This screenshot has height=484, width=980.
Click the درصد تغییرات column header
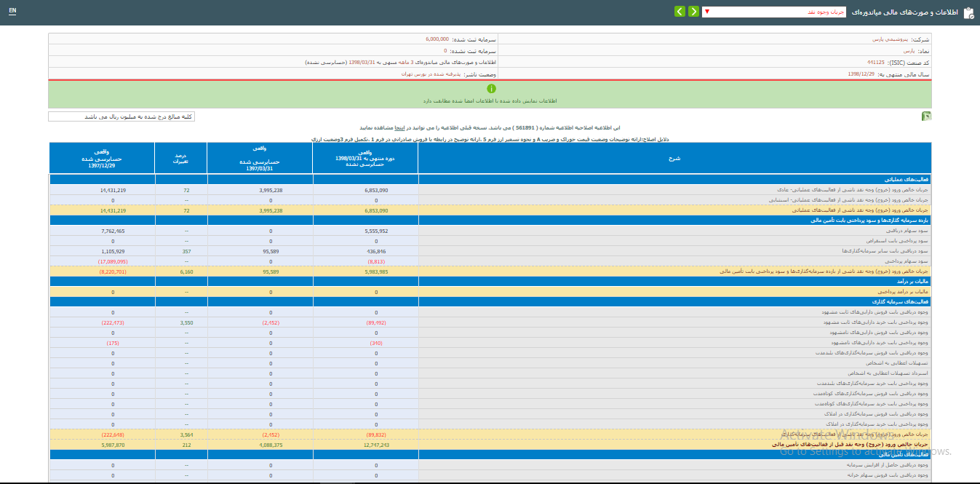coord(180,158)
